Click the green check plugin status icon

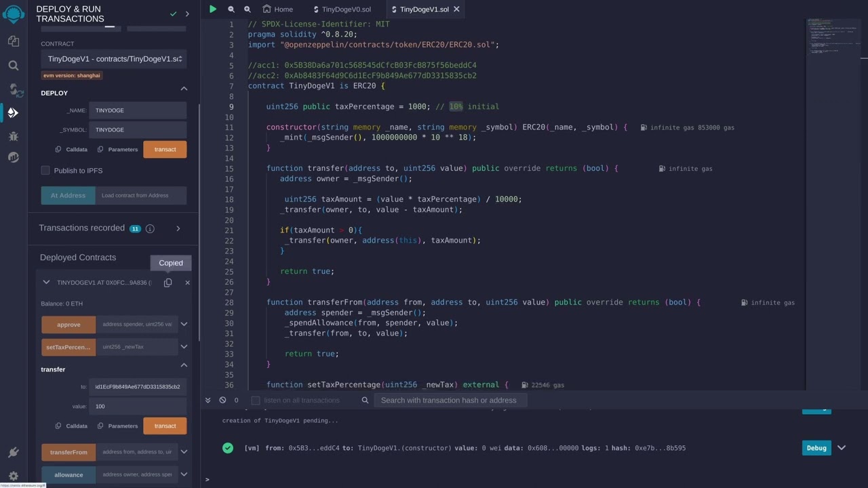[x=174, y=14]
